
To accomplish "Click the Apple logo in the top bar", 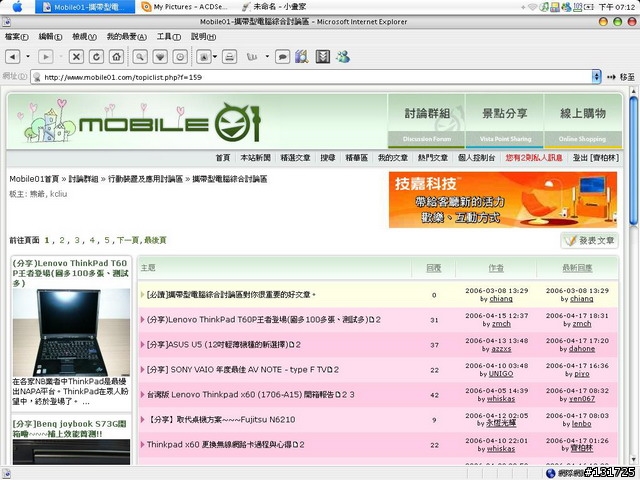I will tap(17, 7).
